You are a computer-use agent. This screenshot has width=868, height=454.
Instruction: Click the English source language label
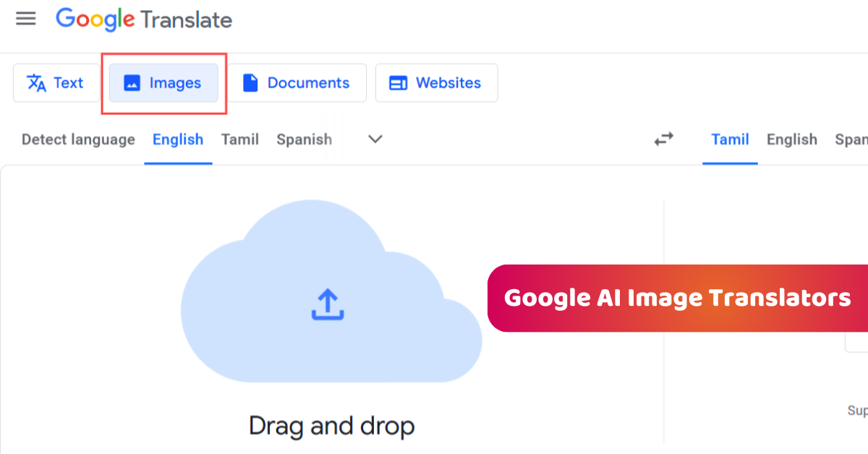coord(178,139)
